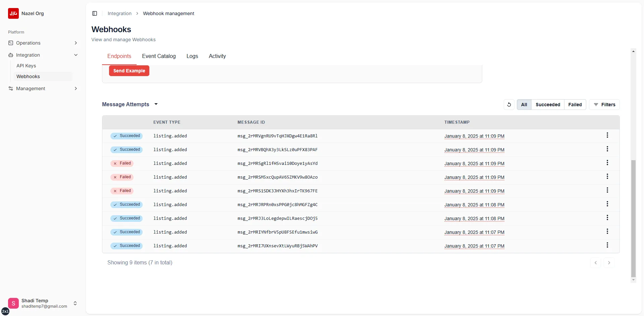644x316 pixels.
Task: Click the Management sidebar icon
Action: (x=11, y=88)
